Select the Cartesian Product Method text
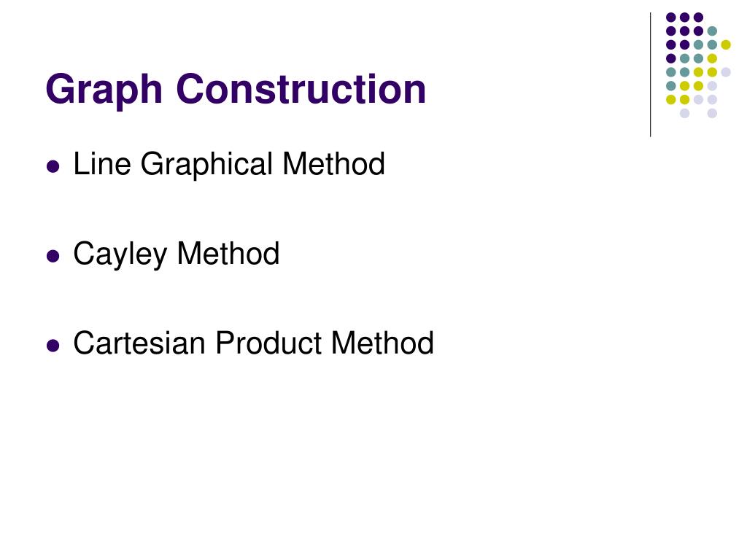Screen dimensions: 747x560 [x=253, y=343]
